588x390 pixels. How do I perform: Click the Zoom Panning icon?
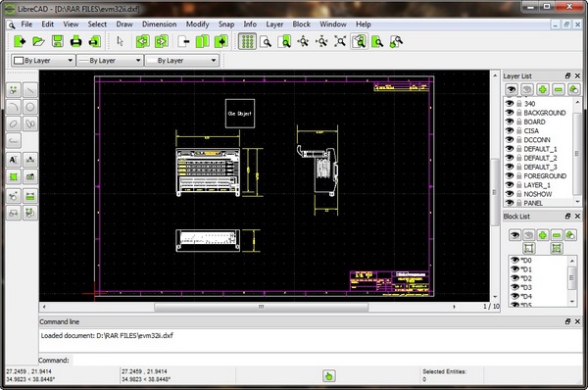pyautogui.click(x=396, y=41)
